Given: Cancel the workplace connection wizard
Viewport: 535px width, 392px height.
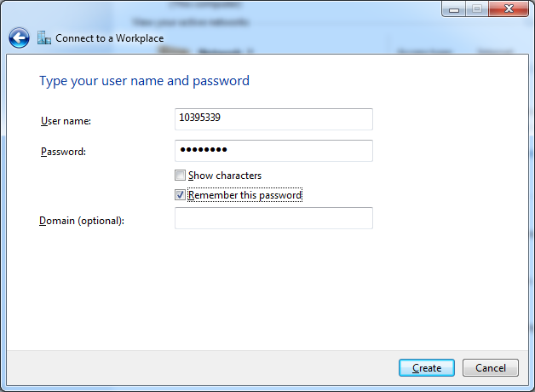Looking at the screenshot, I should [x=491, y=368].
